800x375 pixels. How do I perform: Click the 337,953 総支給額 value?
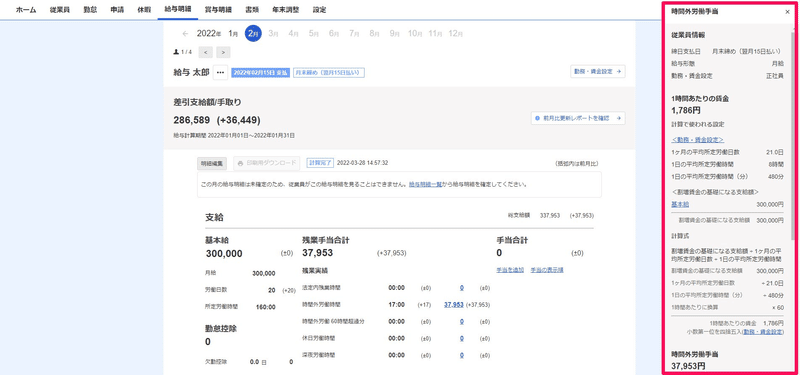point(549,215)
